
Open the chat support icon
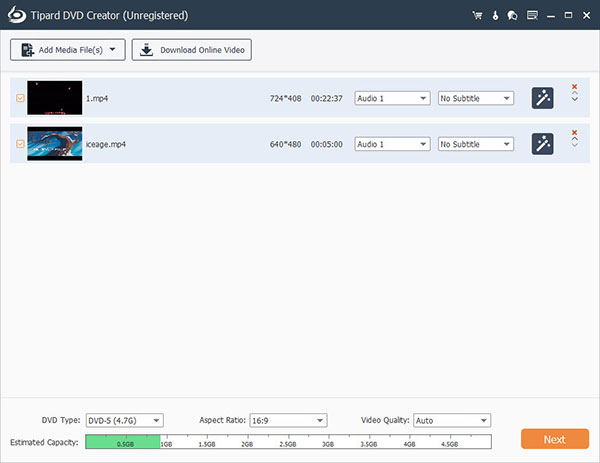[512, 16]
